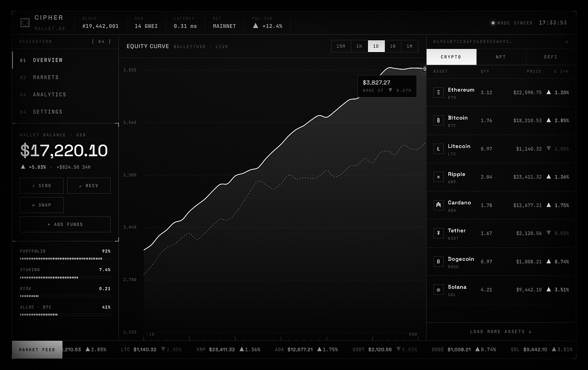
Task: Click Litecoin's 24H down-arrow indicator
Action: [x=549, y=148]
